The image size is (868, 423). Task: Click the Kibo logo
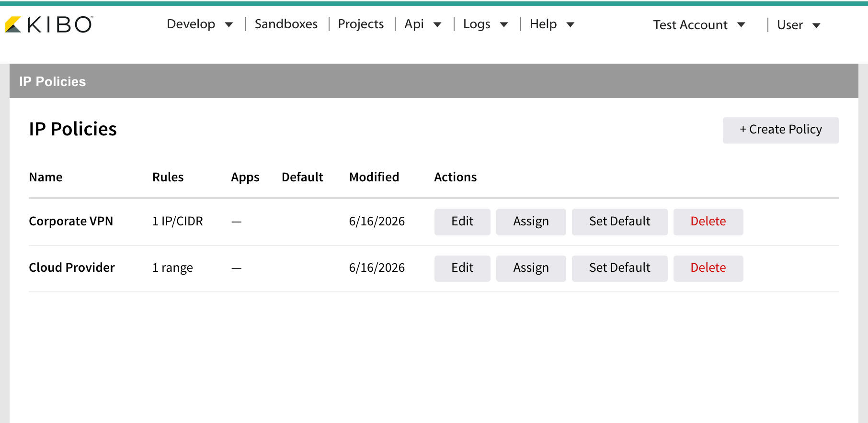pos(49,24)
